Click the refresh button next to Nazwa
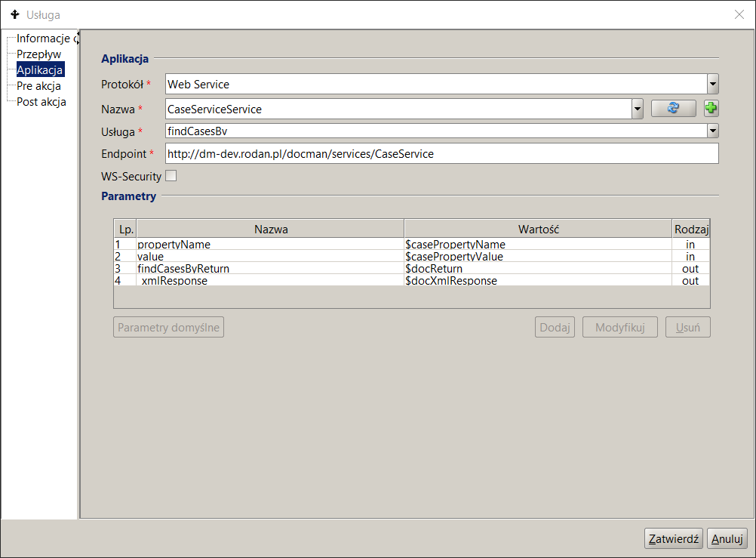 click(x=673, y=109)
